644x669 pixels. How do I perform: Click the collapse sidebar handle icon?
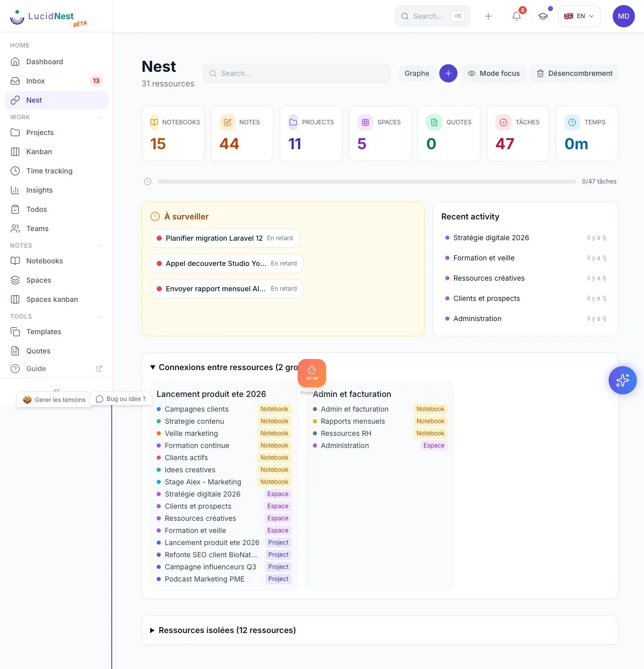[57, 390]
